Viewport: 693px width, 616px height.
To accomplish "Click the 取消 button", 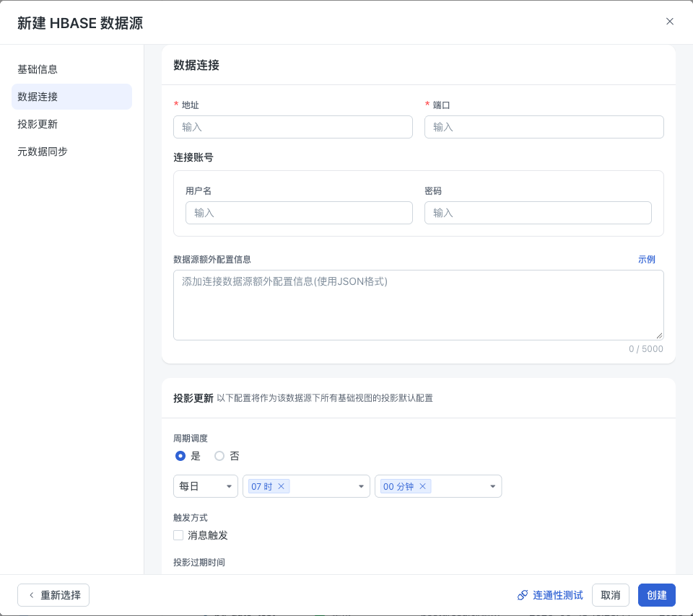I will [x=611, y=595].
